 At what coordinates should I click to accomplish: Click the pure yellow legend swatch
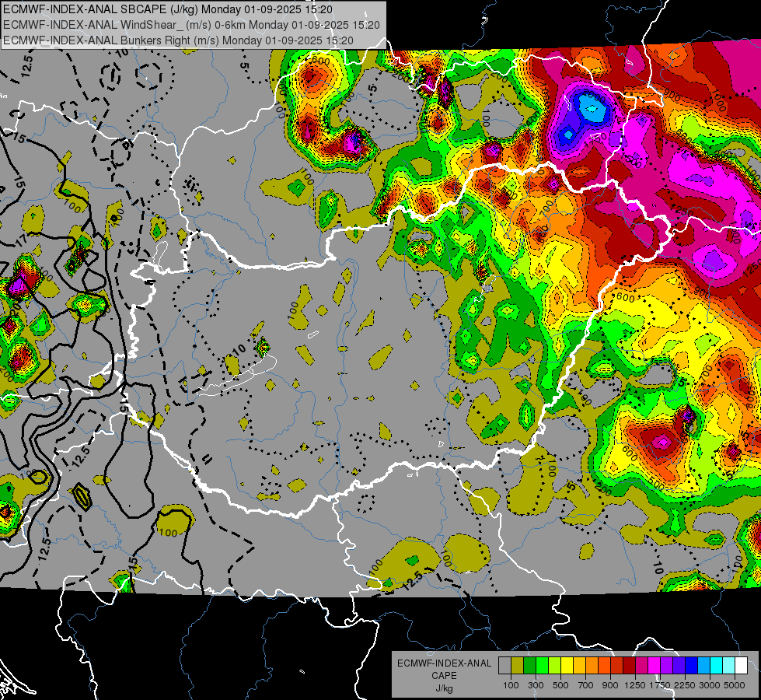(x=567, y=666)
